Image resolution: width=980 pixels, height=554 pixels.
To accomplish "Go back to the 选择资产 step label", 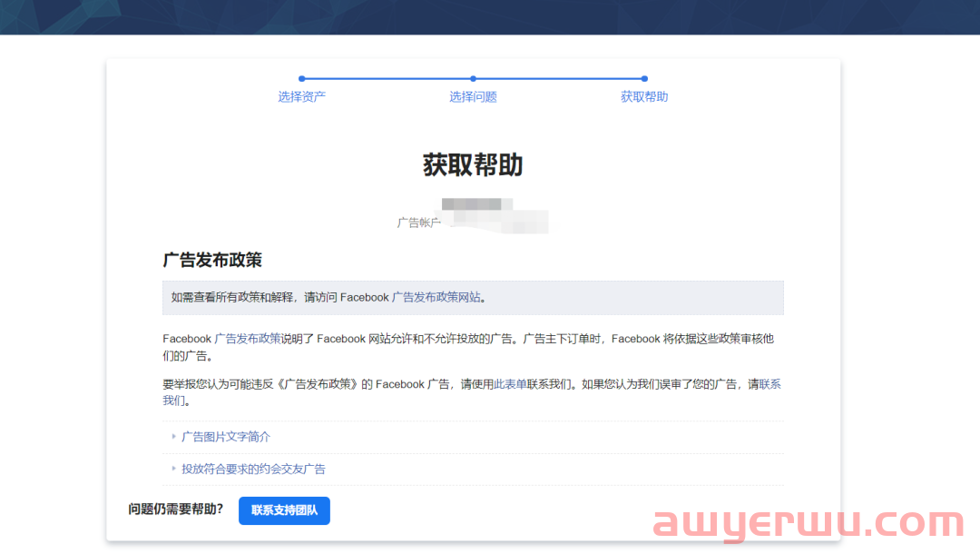I will tap(301, 97).
